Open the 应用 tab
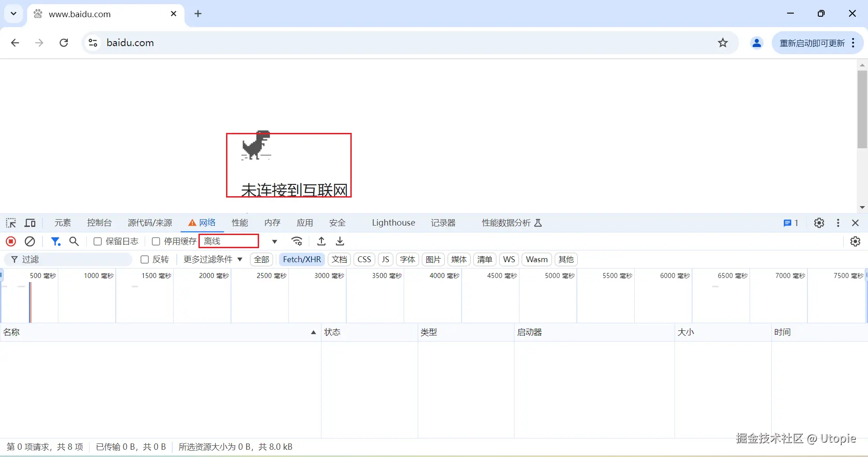 click(x=305, y=223)
